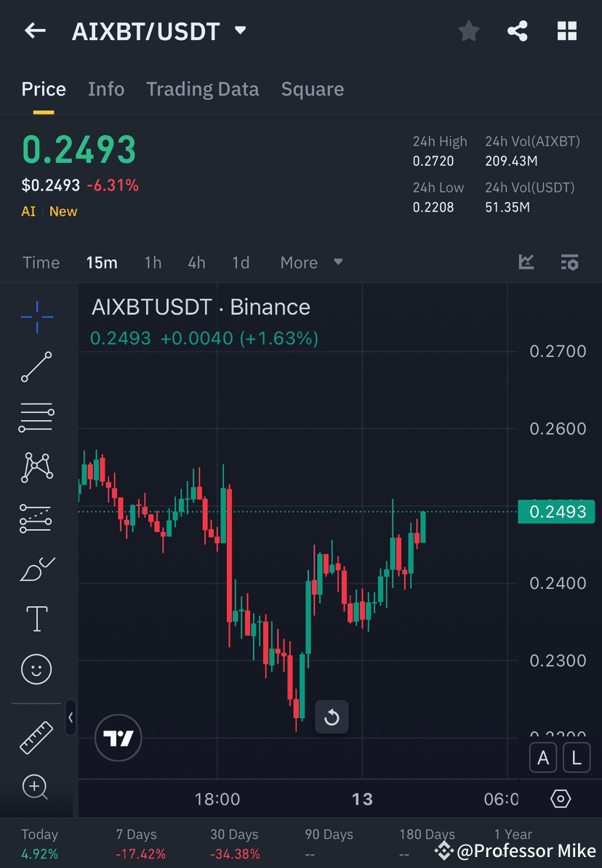Collapse the drawing toolbar with the chevron

pyautogui.click(x=71, y=718)
